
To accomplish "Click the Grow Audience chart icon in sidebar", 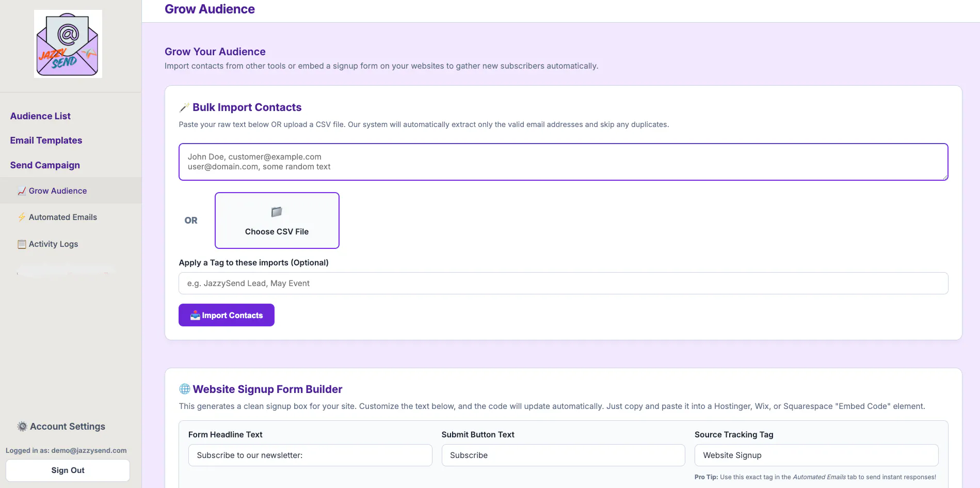I will tap(22, 191).
